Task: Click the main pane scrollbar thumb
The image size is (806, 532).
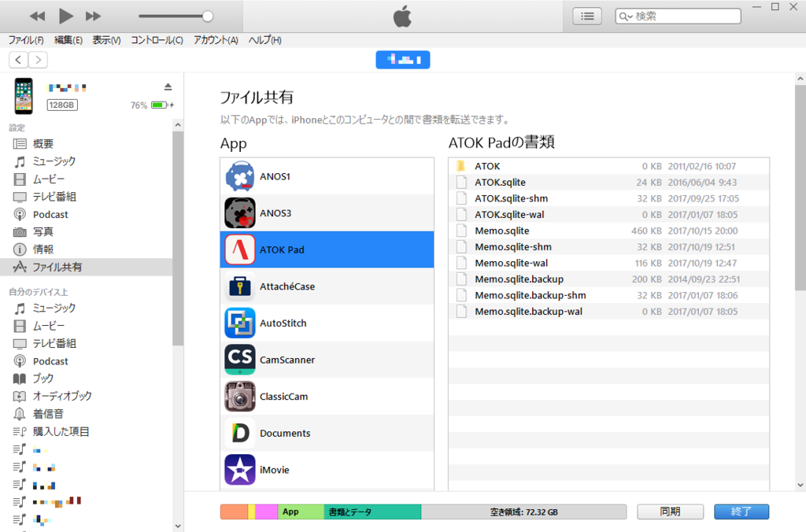Action: 800,187
